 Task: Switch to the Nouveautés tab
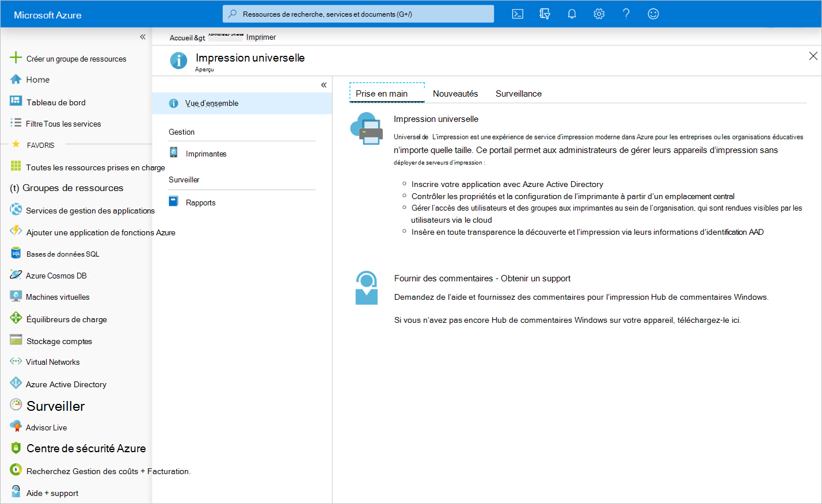[x=455, y=93]
